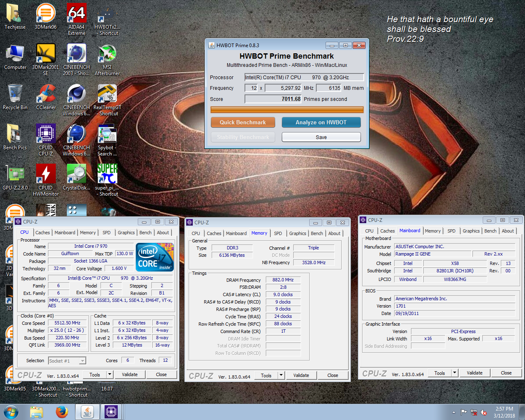Click the Show desktop strip
The height and width of the screenshot is (420, 525).
(x=522, y=412)
